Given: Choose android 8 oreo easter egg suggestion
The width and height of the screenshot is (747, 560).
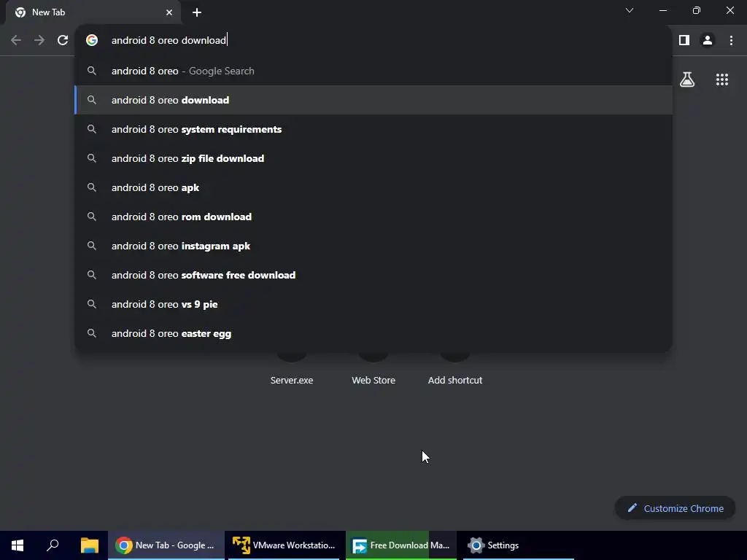Looking at the screenshot, I should pyautogui.click(x=373, y=333).
